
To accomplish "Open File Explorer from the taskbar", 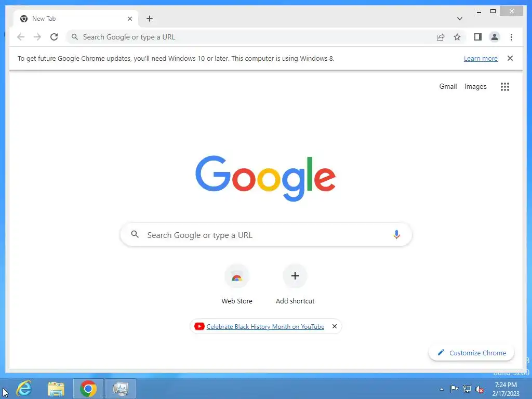I will (56, 389).
